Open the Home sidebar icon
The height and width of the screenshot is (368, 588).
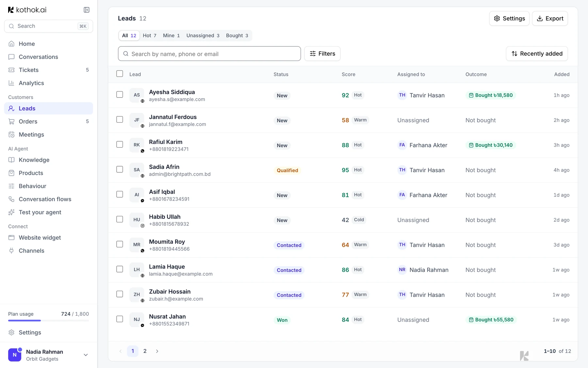[11, 44]
